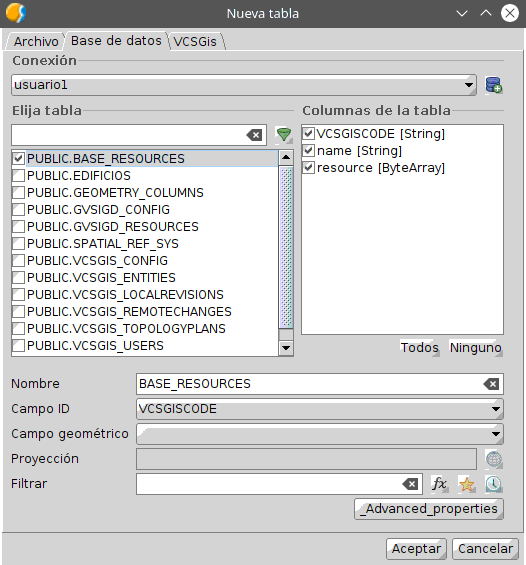526x565 pixels.
Task: Check PUBLIC.VCSGIS_USERS table
Action: click(18, 346)
